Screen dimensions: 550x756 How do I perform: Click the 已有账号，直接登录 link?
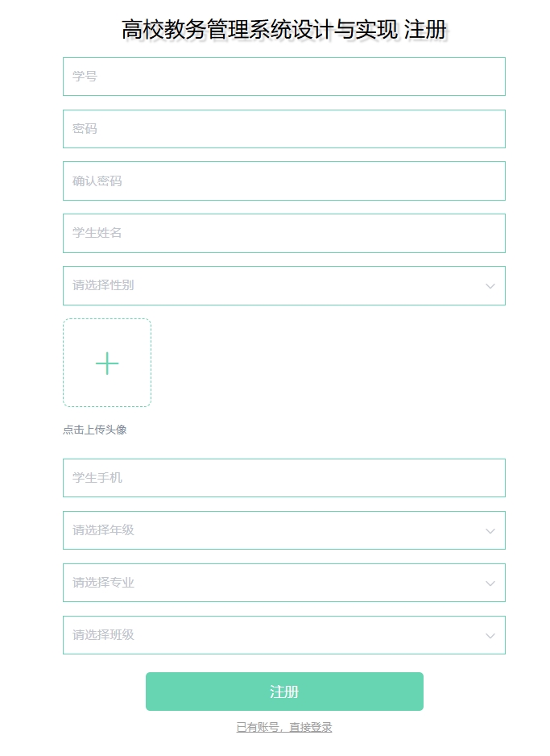pos(283,725)
